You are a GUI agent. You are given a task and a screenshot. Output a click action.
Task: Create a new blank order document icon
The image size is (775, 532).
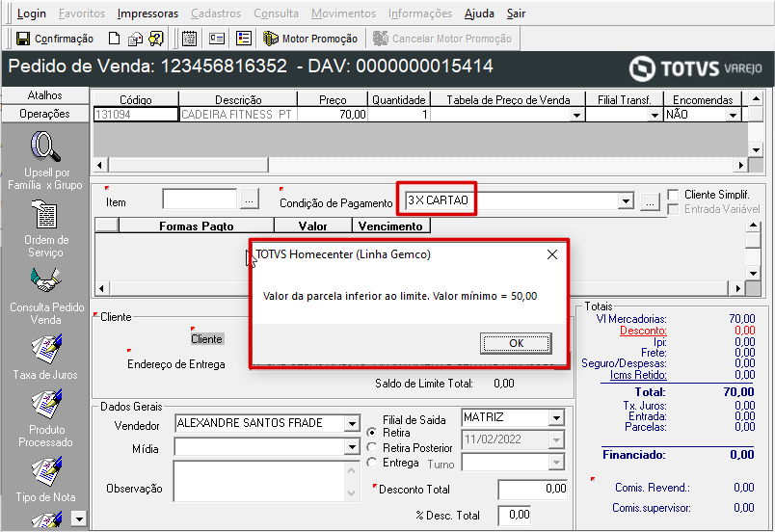(x=114, y=39)
